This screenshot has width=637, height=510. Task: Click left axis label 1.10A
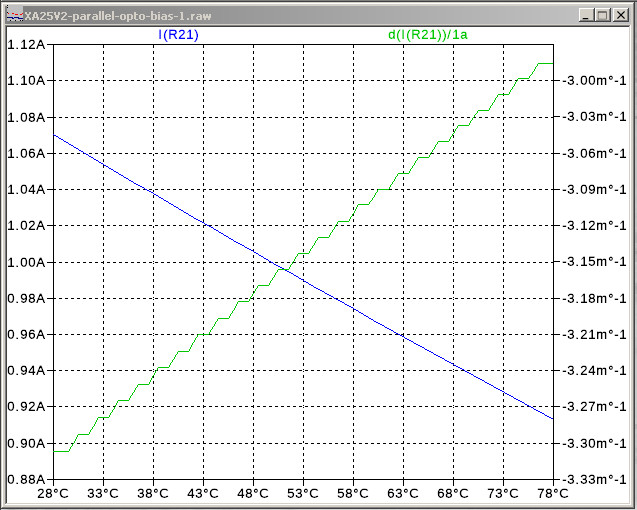(26, 80)
